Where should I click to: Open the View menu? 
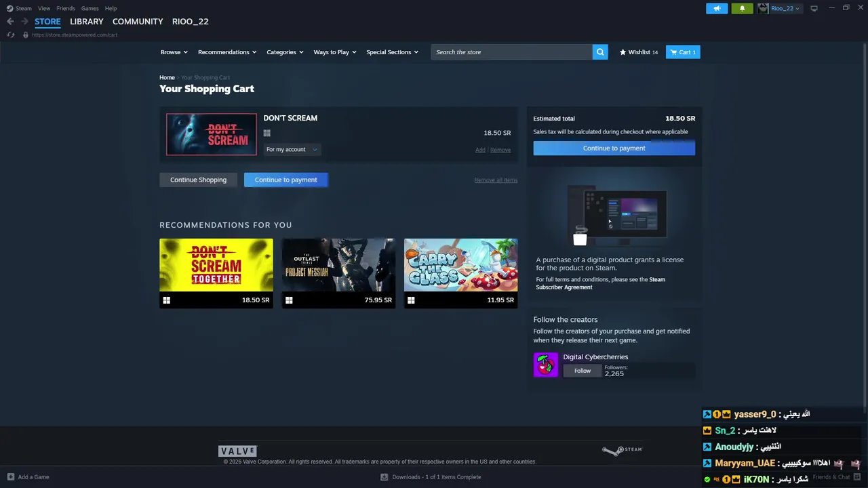(x=44, y=8)
